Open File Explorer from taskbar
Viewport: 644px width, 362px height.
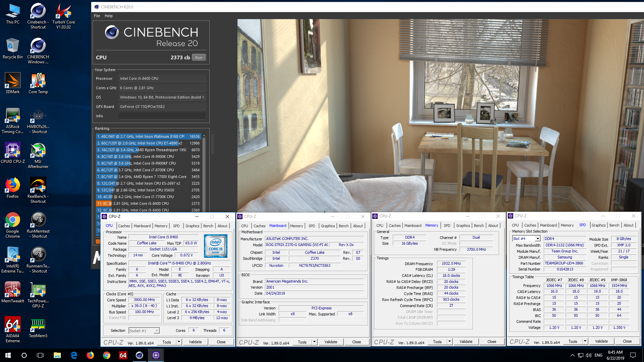(x=57, y=355)
